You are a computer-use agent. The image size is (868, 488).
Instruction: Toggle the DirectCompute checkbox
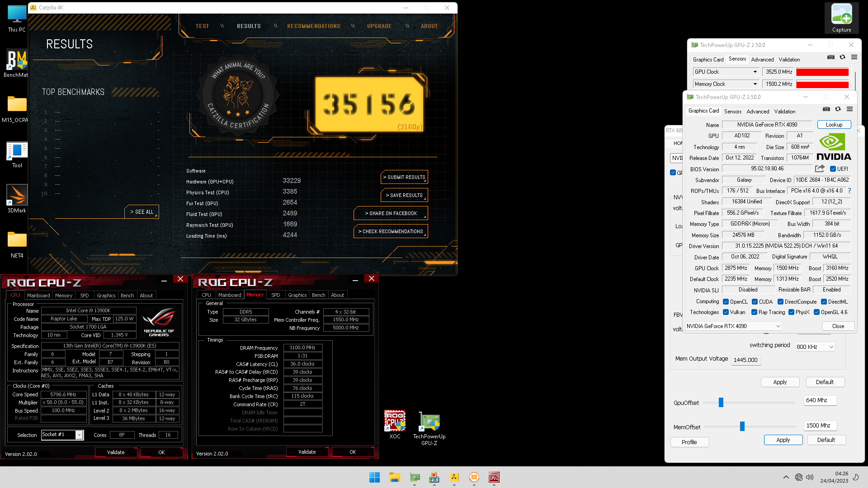point(780,302)
